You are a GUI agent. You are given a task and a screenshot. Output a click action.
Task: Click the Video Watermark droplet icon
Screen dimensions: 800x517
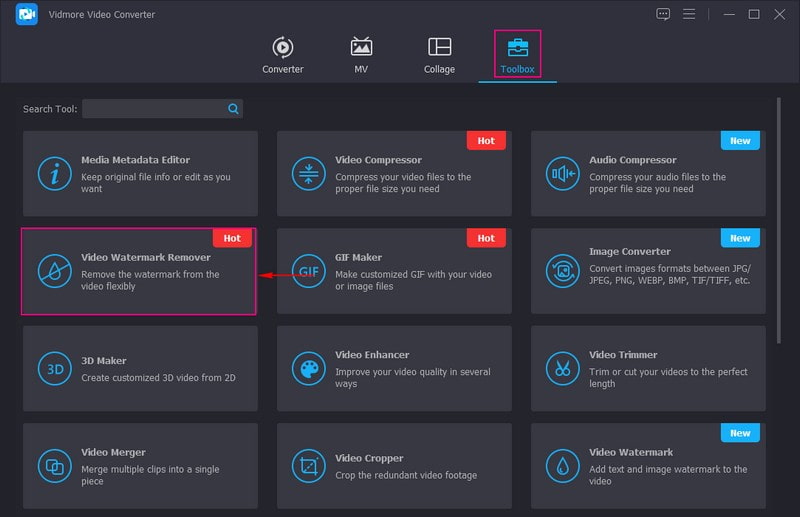pyautogui.click(x=562, y=465)
